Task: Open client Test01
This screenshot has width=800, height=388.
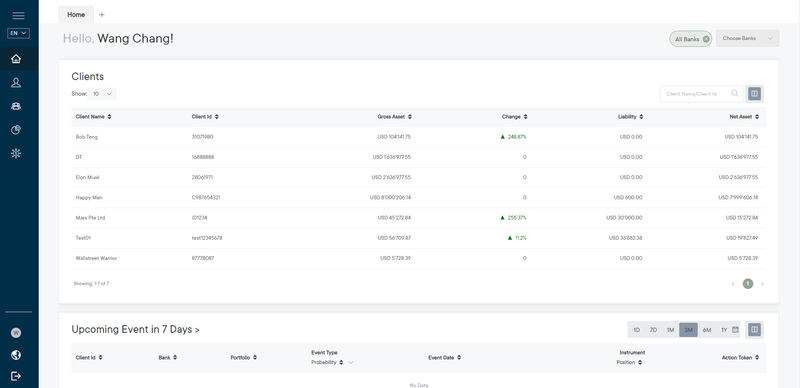Action: 83,238
